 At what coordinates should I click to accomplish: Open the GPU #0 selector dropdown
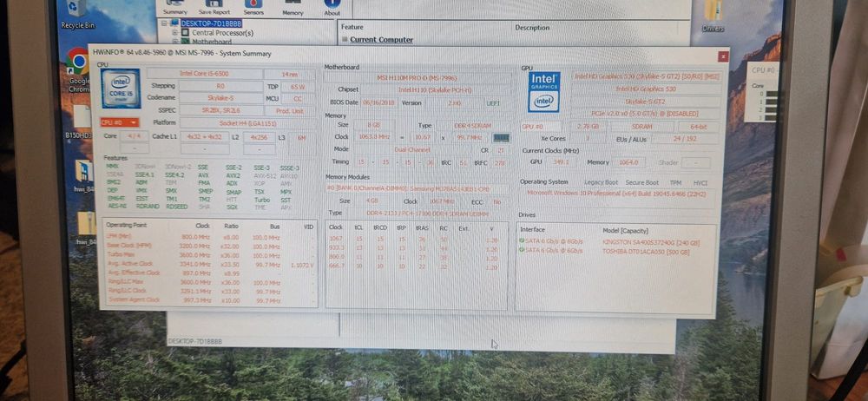click(541, 127)
